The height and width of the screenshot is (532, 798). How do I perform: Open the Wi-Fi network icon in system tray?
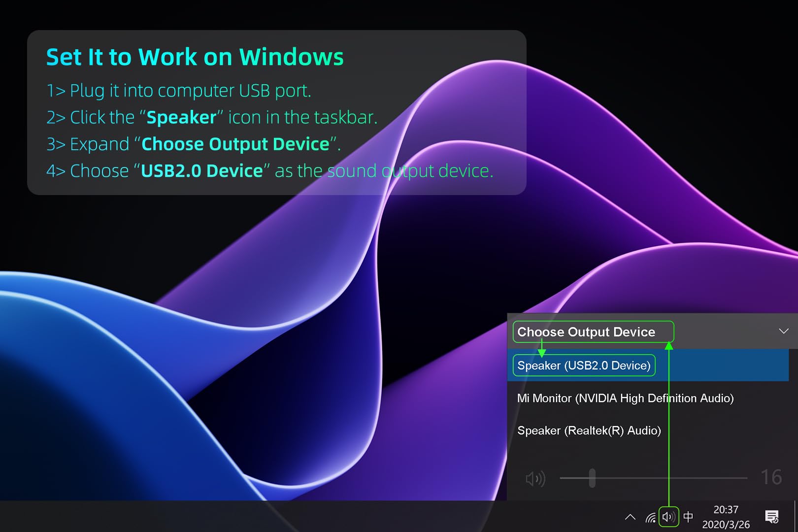point(651,517)
